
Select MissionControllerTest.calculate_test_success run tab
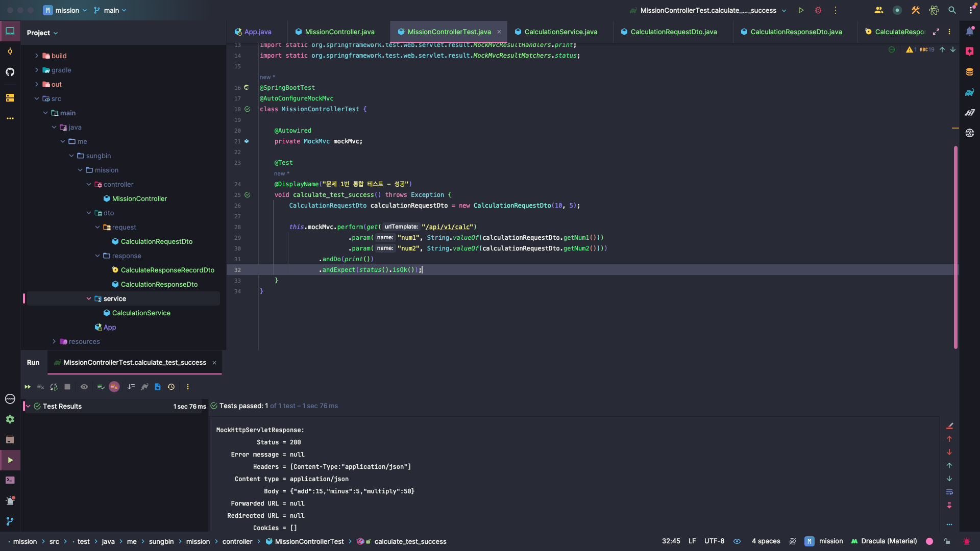click(135, 363)
